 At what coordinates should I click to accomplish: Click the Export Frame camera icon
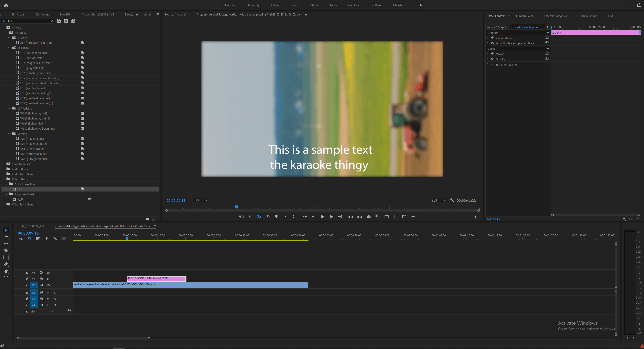[x=368, y=217]
